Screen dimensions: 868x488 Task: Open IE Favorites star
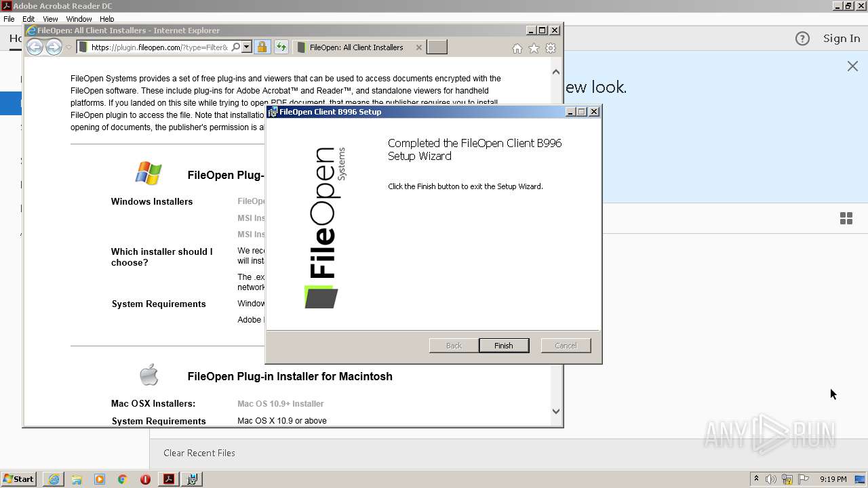534,48
